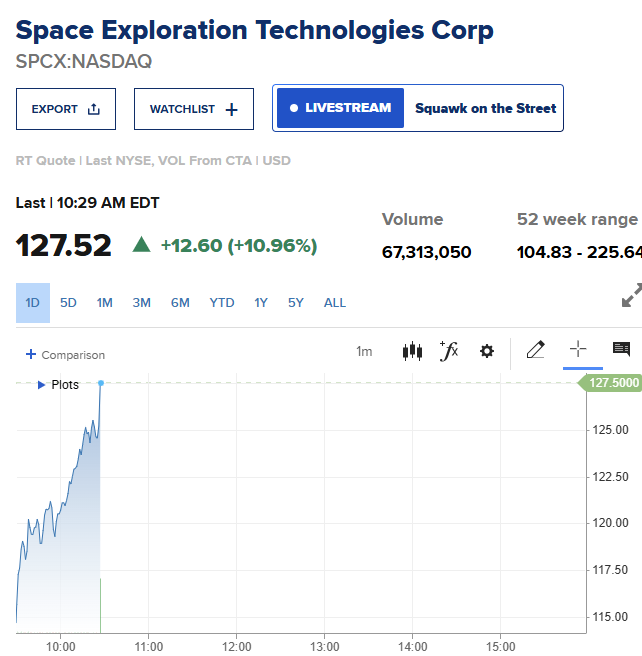Click the EXPORT button

pos(66,109)
